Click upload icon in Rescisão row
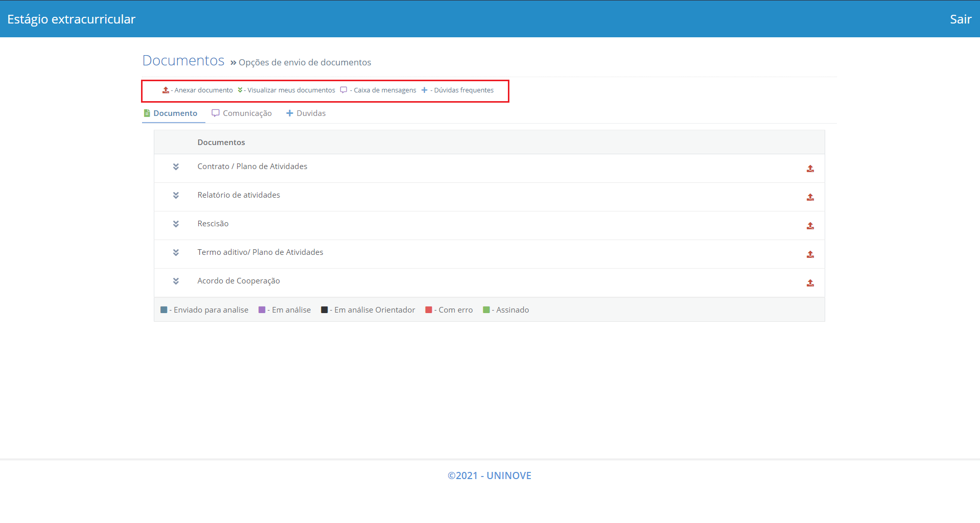The width and height of the screenshot is (980, 523). coord(810,226)
